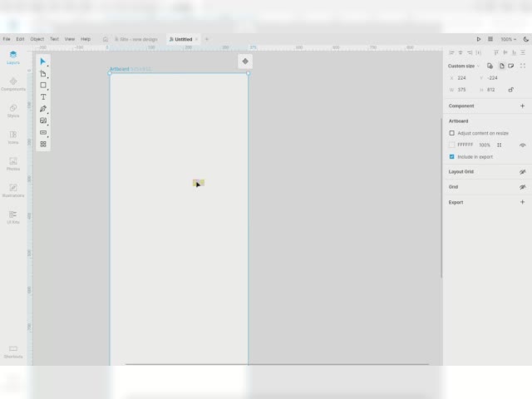532x399 pixels.
Task: Open the View menu
Action: pyautogui.click(x=70, y=39)
